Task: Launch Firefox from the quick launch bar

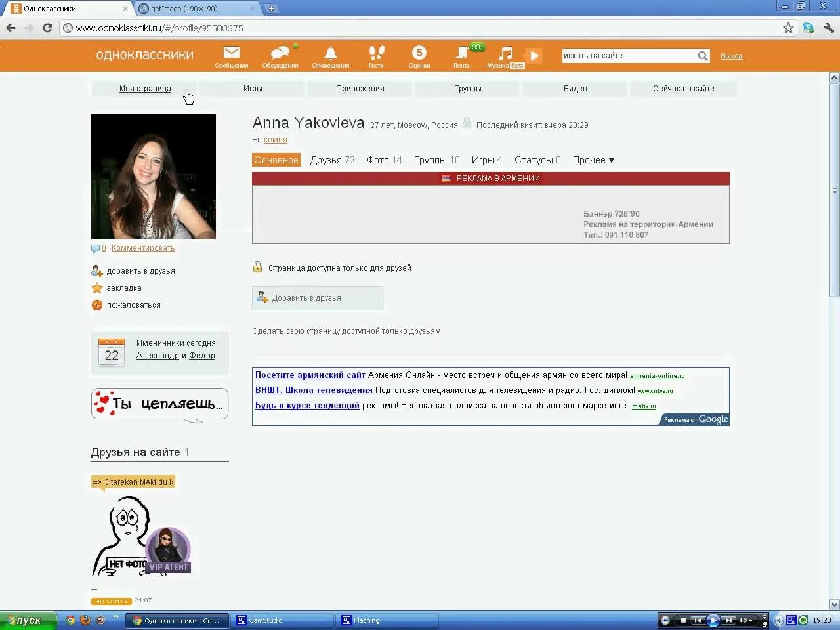Action: [x=85, y=620]
